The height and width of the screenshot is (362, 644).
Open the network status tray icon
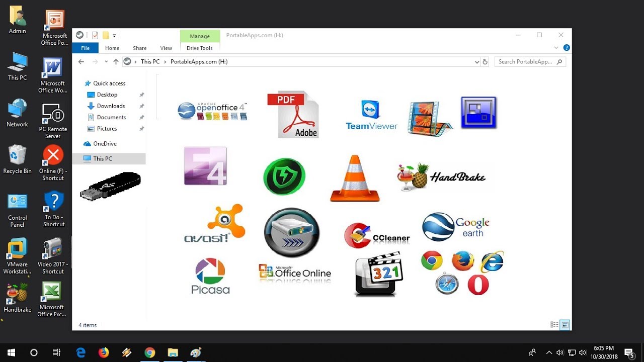pos(572,352)
